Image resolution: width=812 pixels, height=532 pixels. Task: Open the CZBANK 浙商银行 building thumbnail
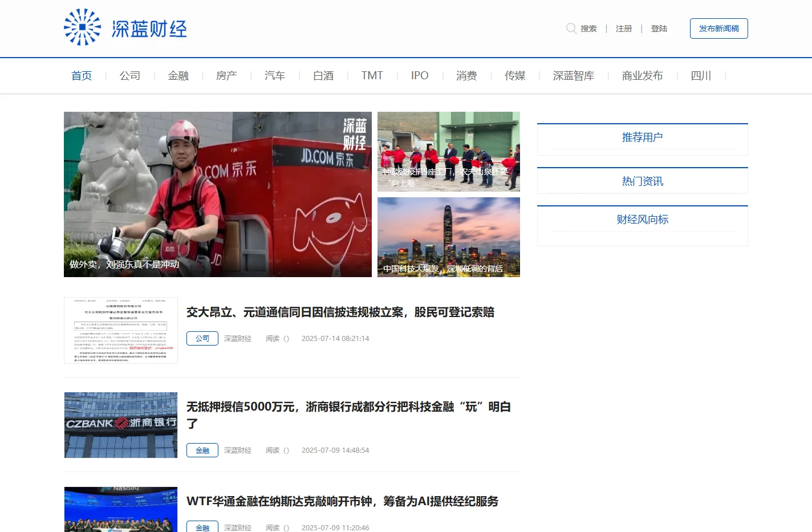[x=121, y=425]
